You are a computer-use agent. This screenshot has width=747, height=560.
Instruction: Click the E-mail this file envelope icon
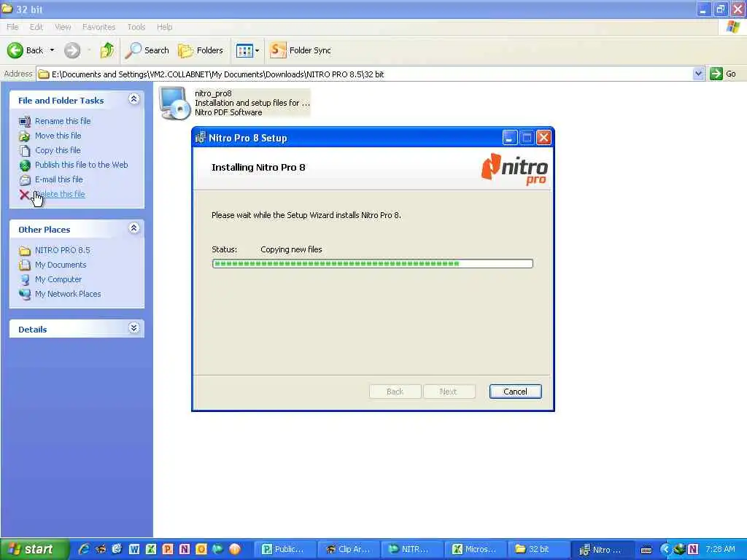point(25,180)
